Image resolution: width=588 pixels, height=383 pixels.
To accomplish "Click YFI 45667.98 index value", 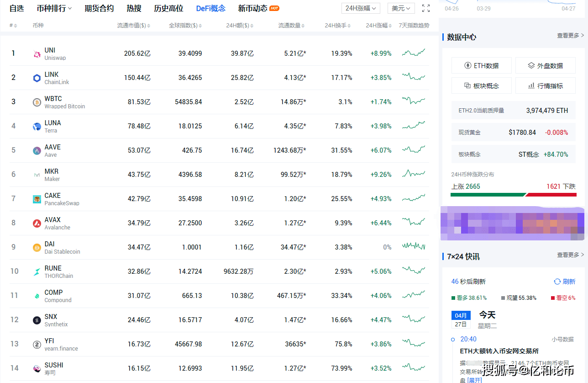I will [x=188, y=344].
